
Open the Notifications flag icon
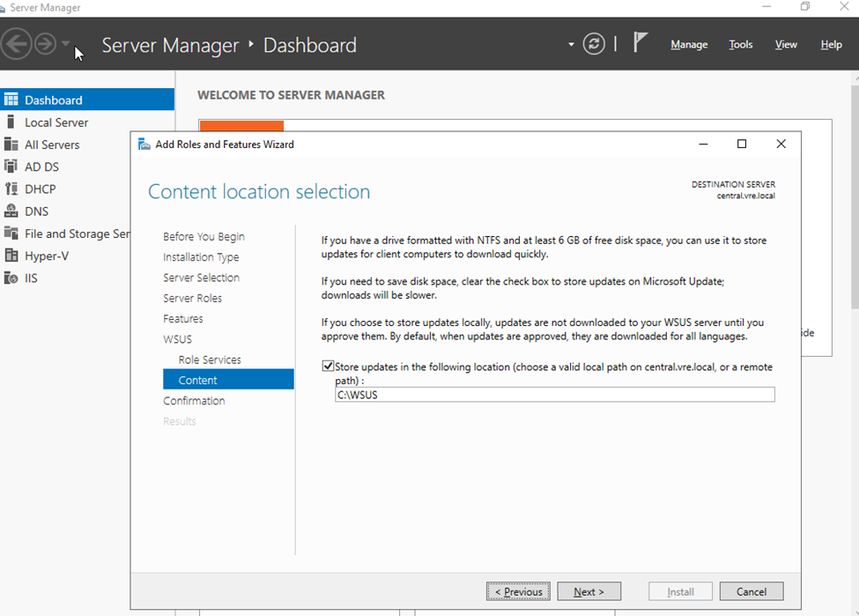click(x=641, y=43)
